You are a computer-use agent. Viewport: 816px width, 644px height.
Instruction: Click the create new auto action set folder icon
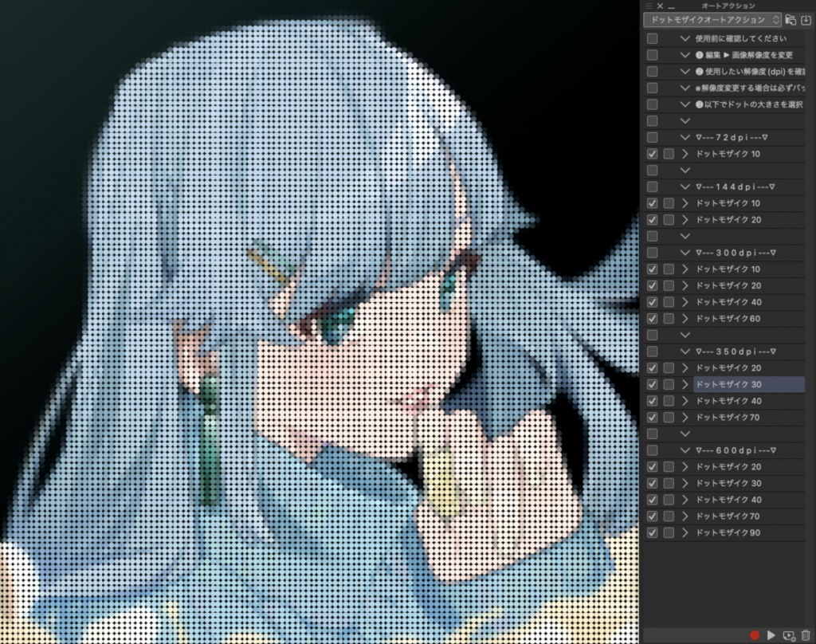click(x=790, y=20)
